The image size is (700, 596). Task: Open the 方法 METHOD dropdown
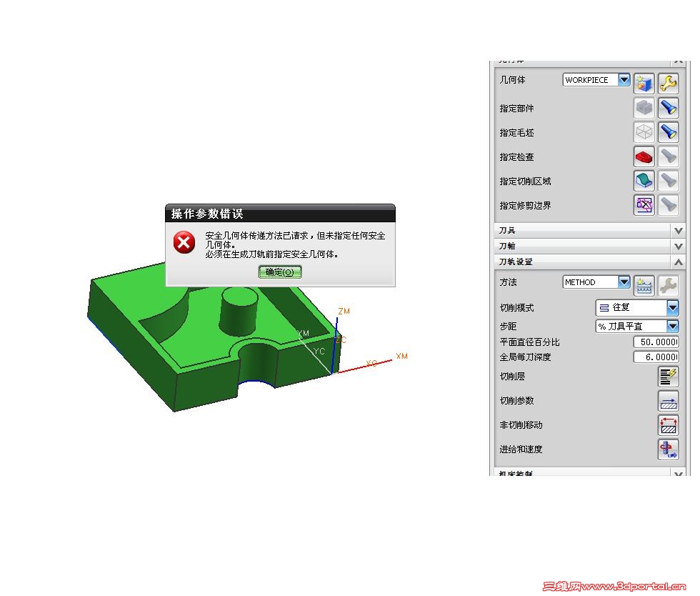coord(624,282)
